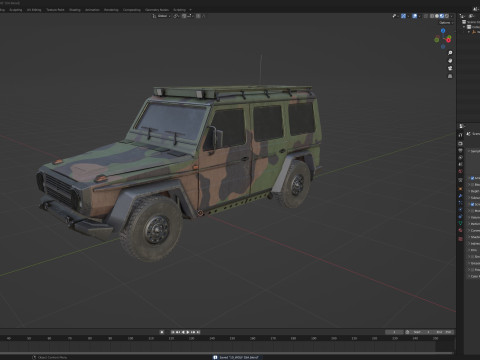Viewport: 480px width, 360px height.
Task: Open snapping options dropdown next to the magnet
Action: [190, 16]
